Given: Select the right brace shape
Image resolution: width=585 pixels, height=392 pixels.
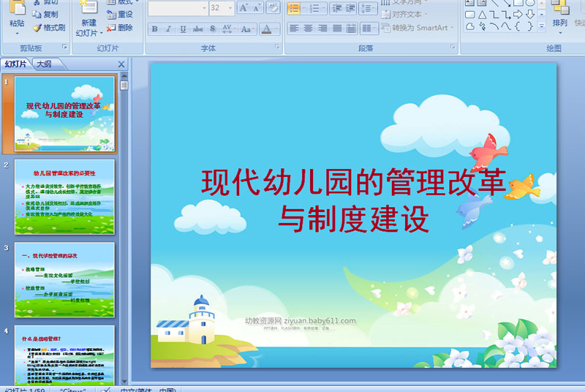Looking at the screenshot, I should (530, 26).
